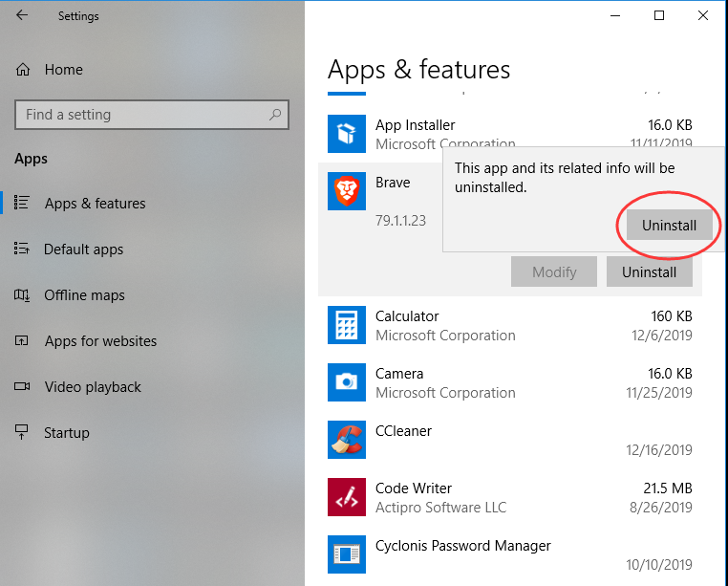Click the 12/6/2019 date for Calculator

662,336
